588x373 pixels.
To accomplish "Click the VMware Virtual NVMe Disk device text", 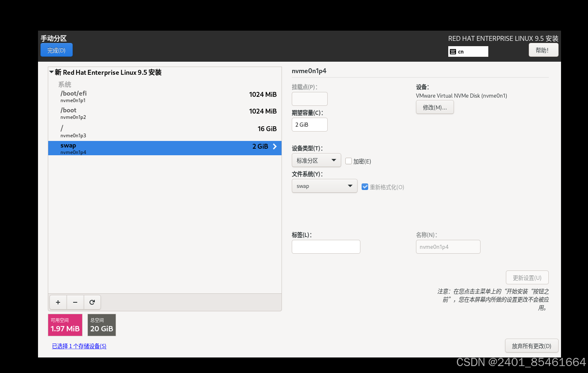I will pyautogui.click(x=461, y=96).
